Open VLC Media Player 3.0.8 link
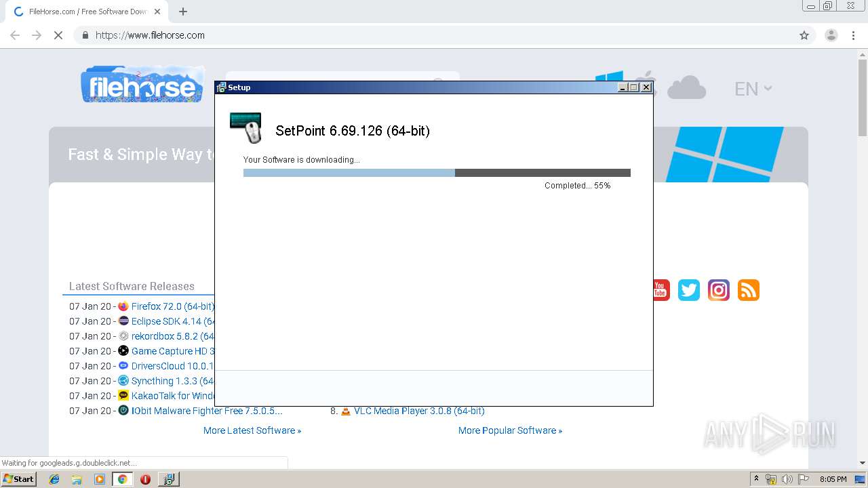 tap(419, 411)
